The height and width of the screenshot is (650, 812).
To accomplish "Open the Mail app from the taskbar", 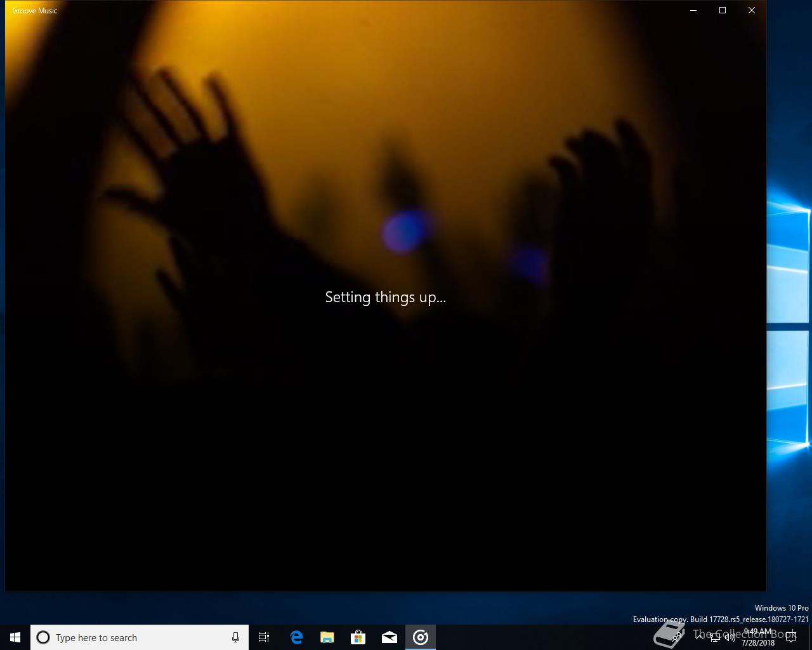I will (x=390, y=637).
